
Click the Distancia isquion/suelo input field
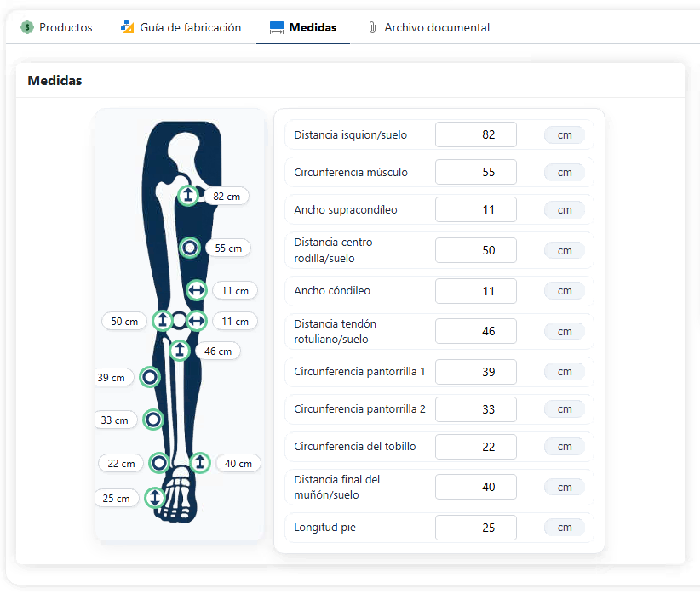(475, 134)
